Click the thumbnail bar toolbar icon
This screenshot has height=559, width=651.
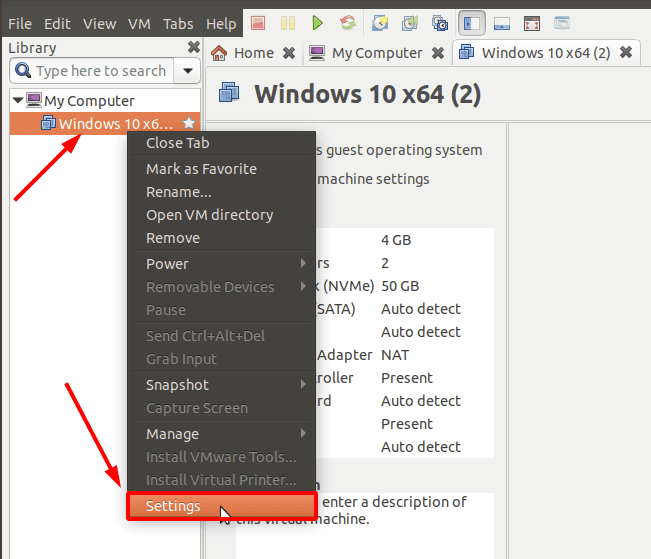click(x=502, y=24)
